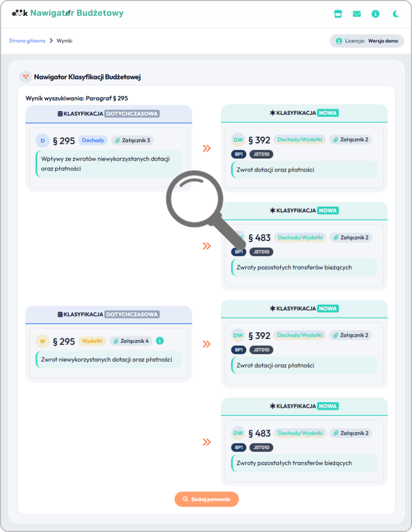Screen dimensions: 412x532
Task: Click the Wydatki tag on § 295
Action: [x=92, y=341]
